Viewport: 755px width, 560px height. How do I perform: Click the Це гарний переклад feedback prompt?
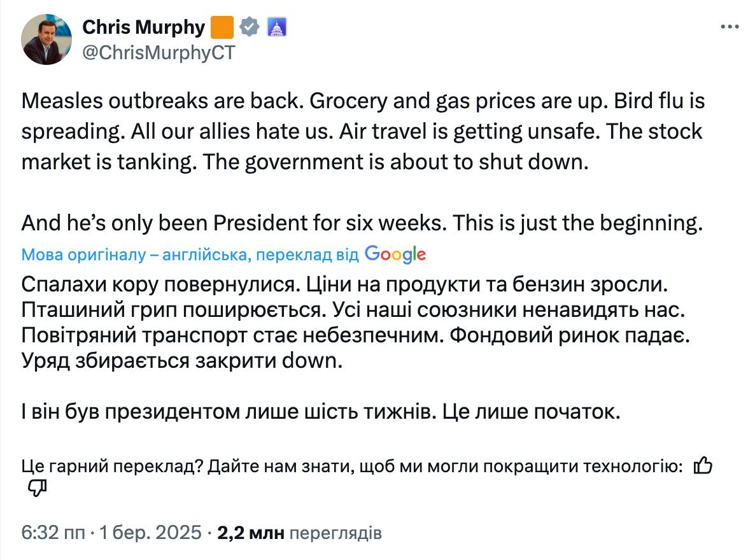point(352,466)
